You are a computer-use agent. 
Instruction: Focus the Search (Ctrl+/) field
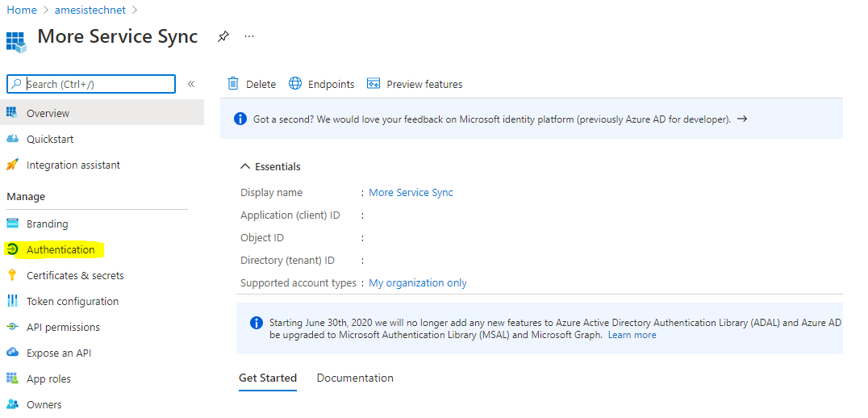pos(91,84)
